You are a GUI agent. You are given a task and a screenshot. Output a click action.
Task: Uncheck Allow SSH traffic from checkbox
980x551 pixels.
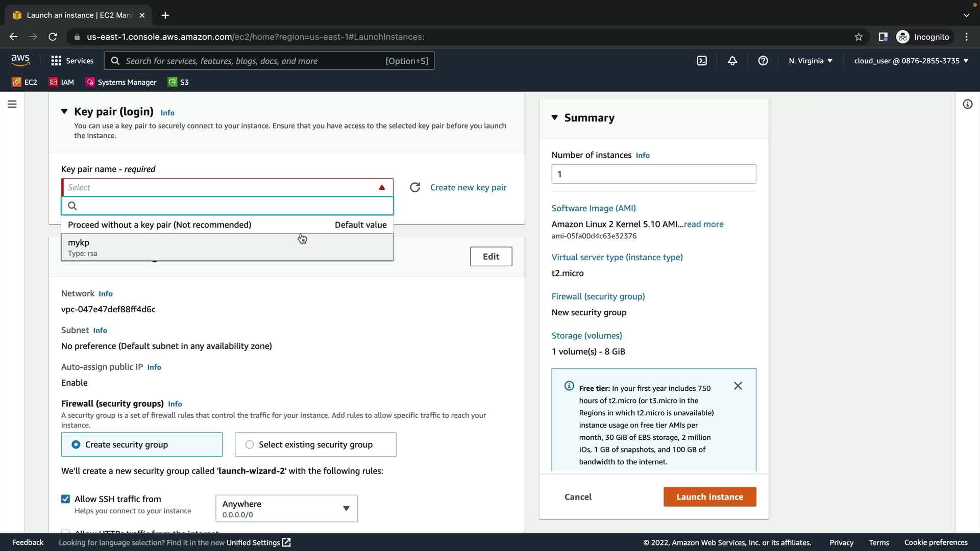point(66,499)
